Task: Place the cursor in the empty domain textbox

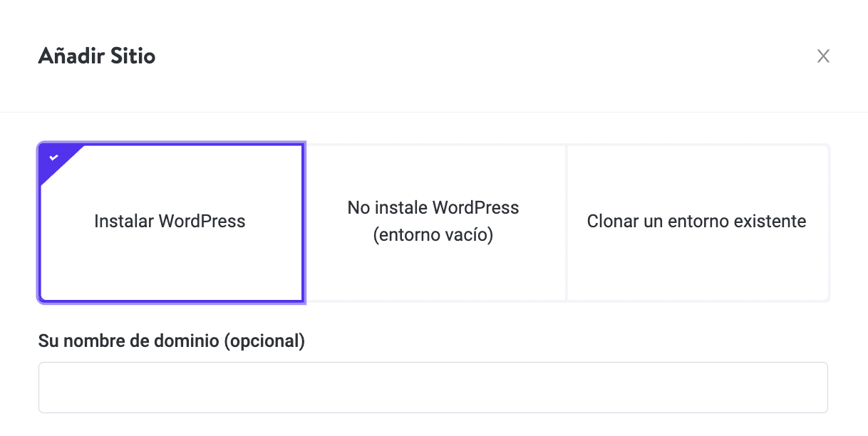Action: tap(433, 388)
